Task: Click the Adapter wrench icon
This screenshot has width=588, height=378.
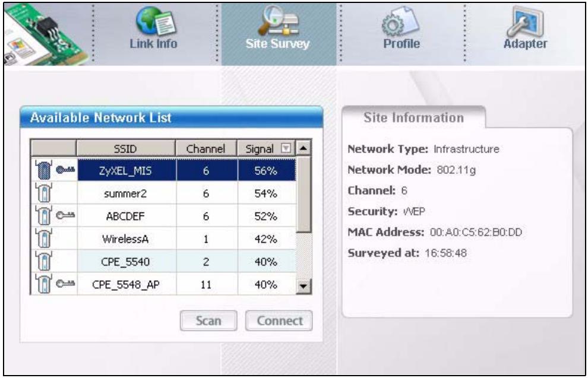Action: pyautogui.click(x=526, y=21)
